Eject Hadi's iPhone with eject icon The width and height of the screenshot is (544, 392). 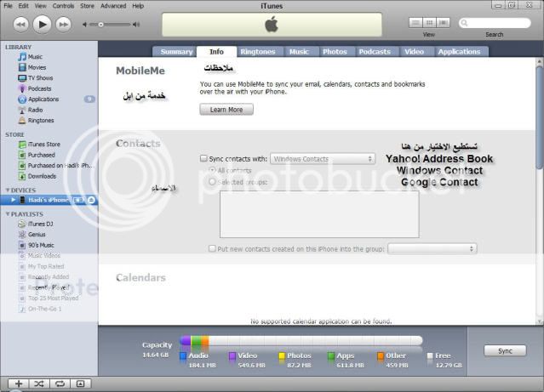pyautogui.click(x=91, y=200)
